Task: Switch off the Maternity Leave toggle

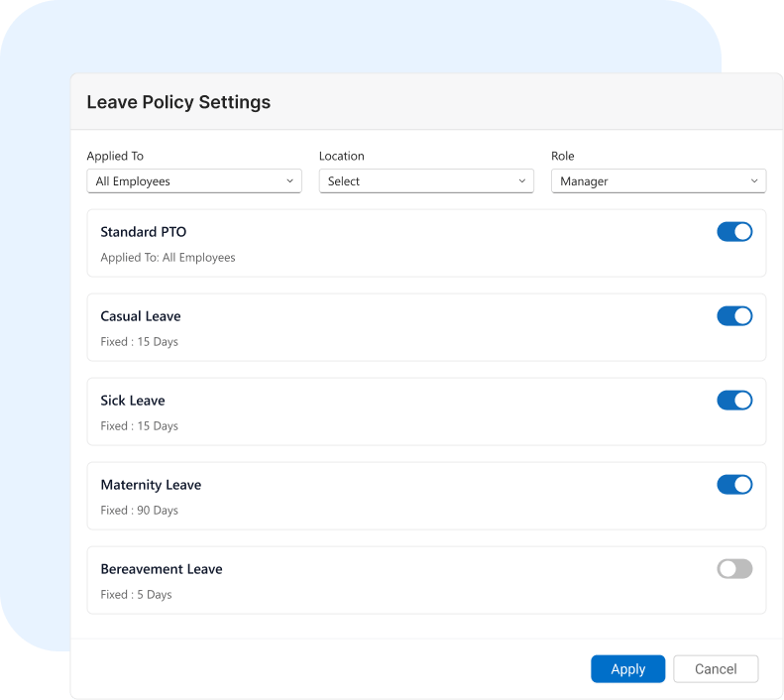Action: click(x=734, y=485)
